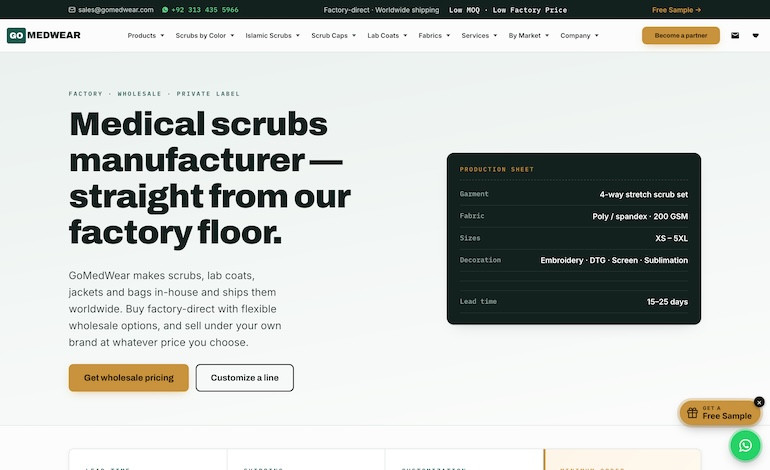770x470 pixels.
Task: Click the 'Poly / spandex · 200 GSM' value
Action: [640, 217]
